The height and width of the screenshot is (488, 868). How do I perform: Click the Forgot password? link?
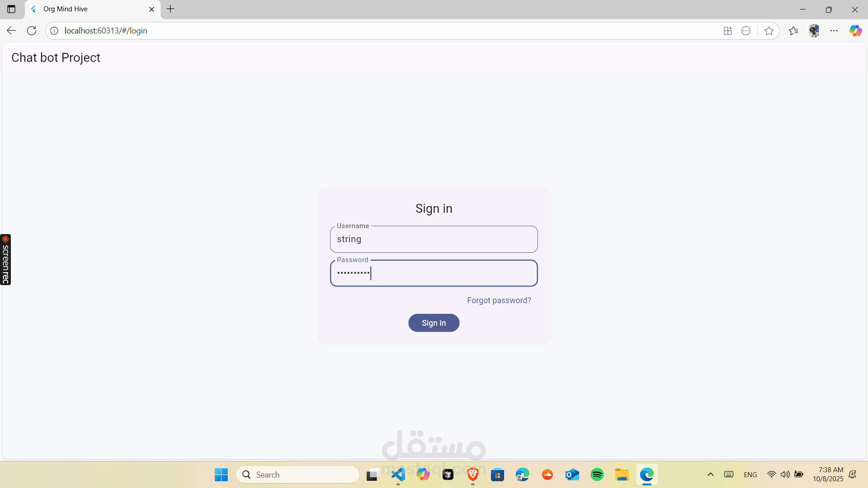(499, 300)
